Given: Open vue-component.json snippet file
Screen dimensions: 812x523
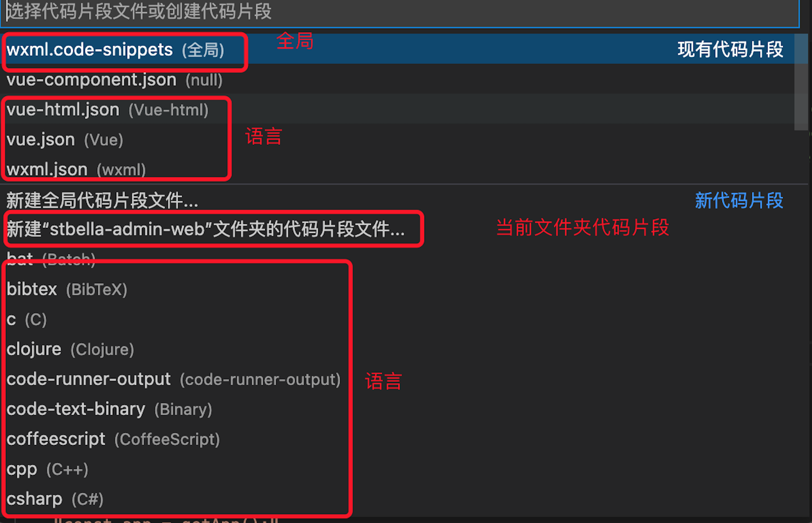Looking at the screenshot, I should pyautogui.click(x=397, y=79).
